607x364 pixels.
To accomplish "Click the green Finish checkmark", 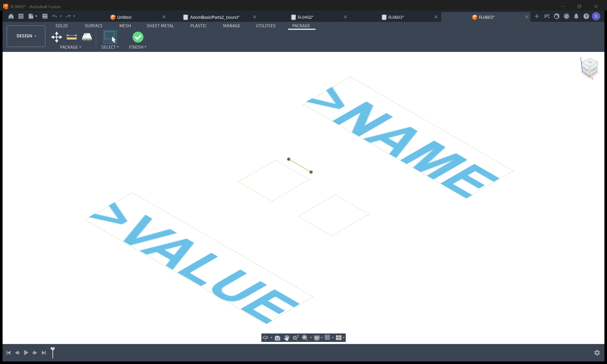I will (x=138, y=37).
